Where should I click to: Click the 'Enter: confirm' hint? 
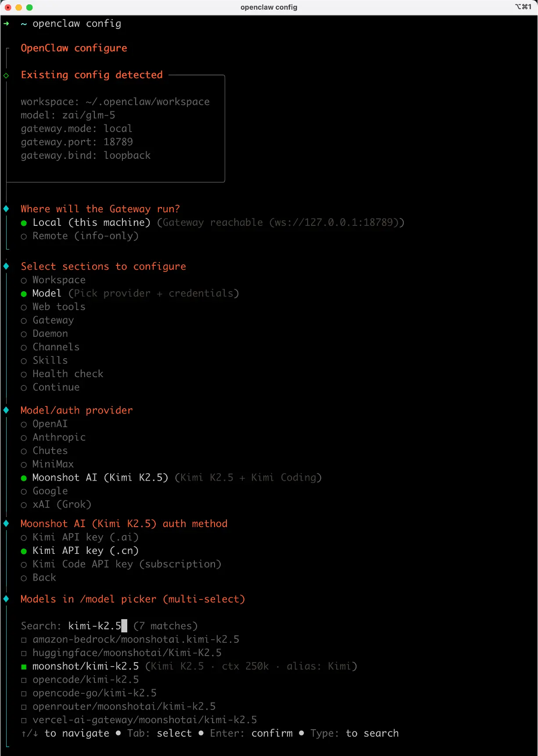251,734
